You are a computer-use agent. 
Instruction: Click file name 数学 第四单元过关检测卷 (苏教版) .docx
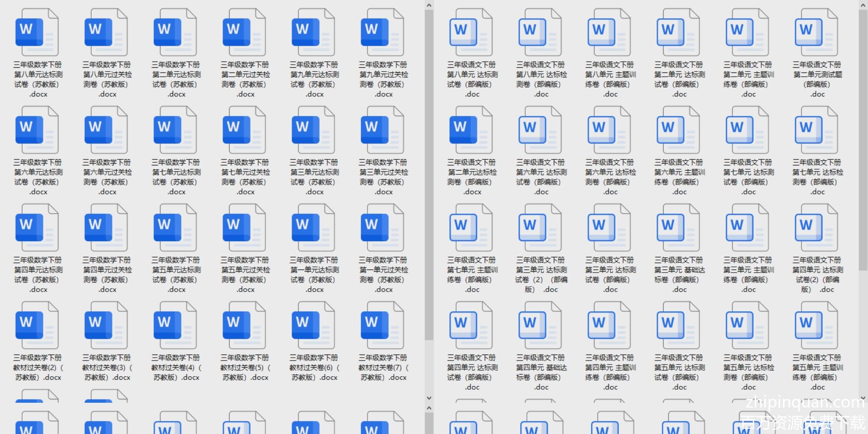pyautogui.click(x=107, y=275)
